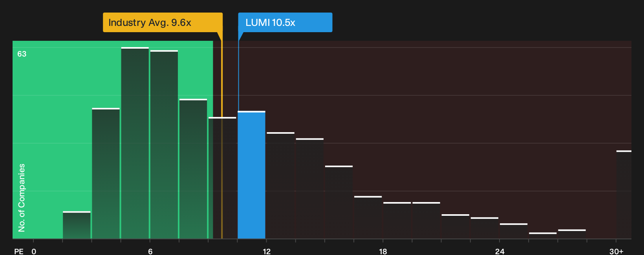644x255 pixels.
Task: Click the x-axis tick label '0'
Action: point(34,251)
